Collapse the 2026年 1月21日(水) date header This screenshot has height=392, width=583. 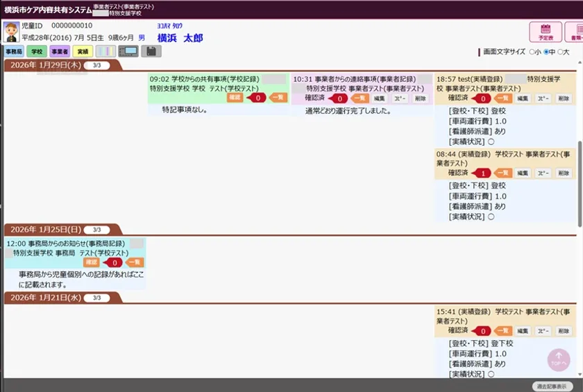(46, 298)
